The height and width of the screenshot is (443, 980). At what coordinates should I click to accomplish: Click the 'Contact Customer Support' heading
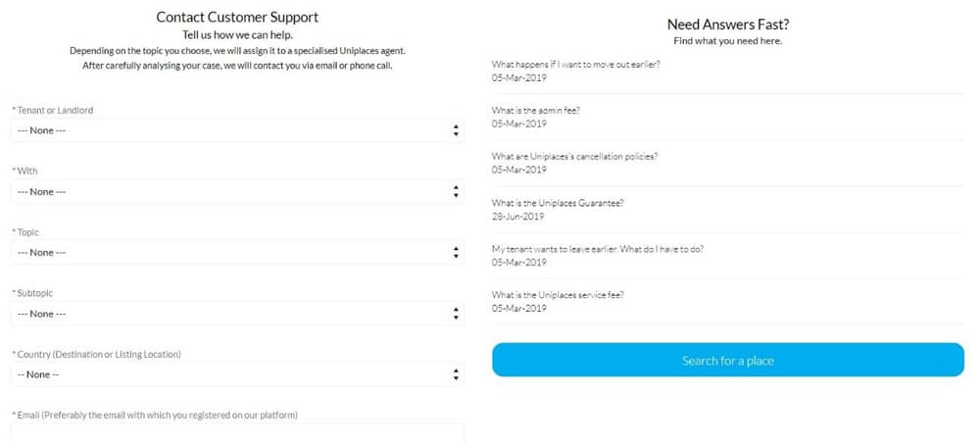237,17
